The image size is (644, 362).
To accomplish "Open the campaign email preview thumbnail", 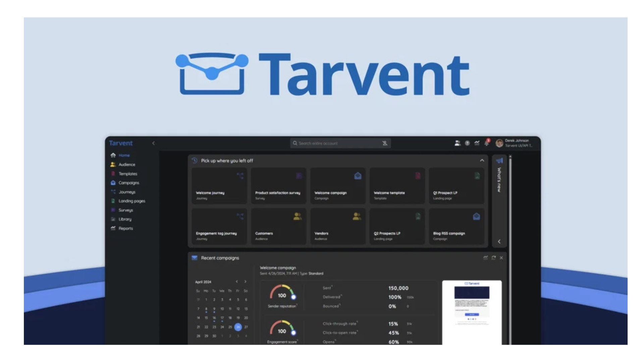I will tap(472, 312).
